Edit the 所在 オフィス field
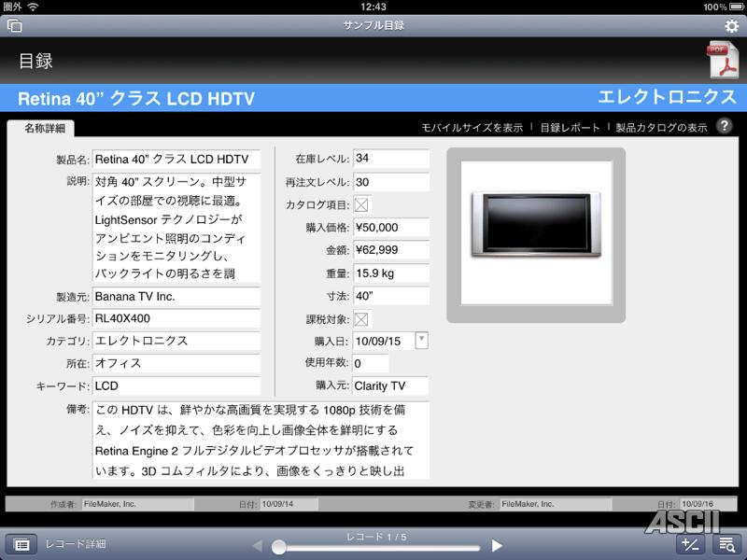 click(x=176, y=363)
